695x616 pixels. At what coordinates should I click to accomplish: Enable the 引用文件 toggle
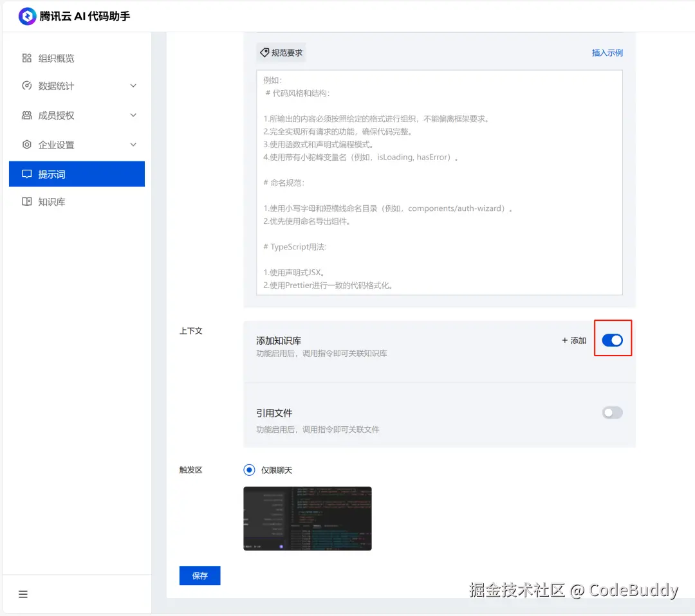coord(612,412)
